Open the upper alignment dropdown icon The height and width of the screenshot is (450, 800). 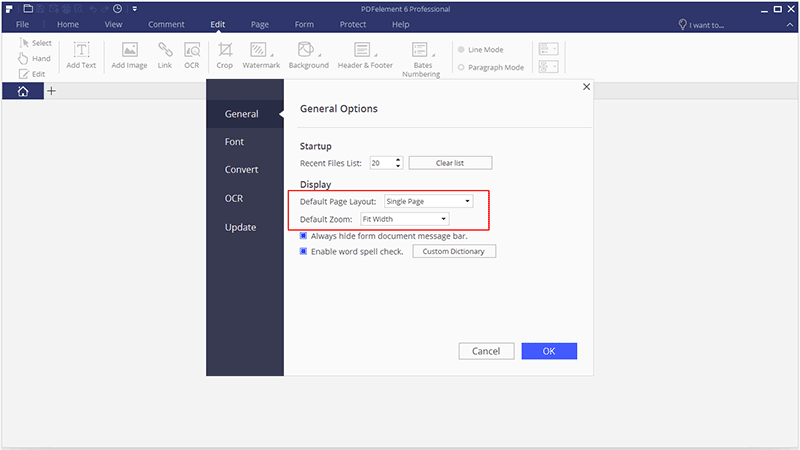548,49
